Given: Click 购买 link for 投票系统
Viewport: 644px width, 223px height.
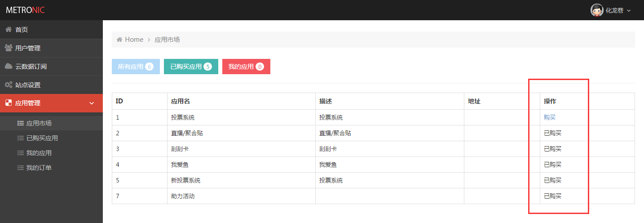Looking at the screenshot, I should [x=550, y=117].
